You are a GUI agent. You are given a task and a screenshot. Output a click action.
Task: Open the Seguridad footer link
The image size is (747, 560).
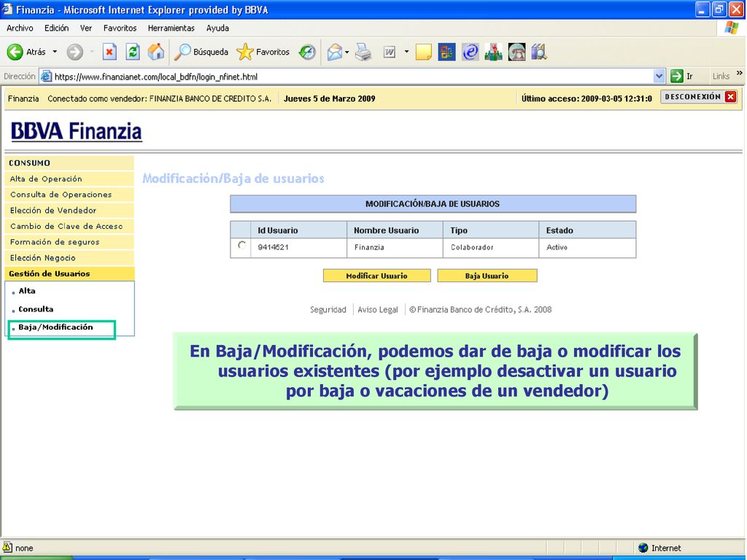click(328, 309)
